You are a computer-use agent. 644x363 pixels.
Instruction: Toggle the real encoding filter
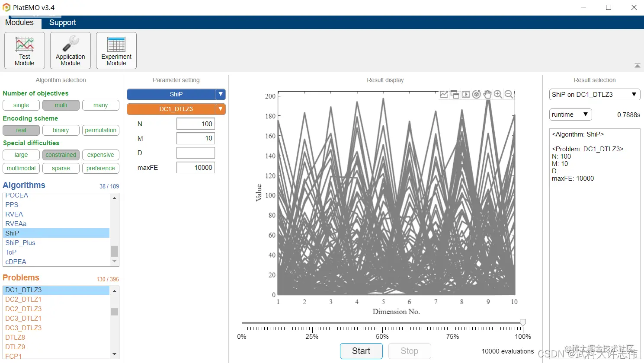coord(21,130)
